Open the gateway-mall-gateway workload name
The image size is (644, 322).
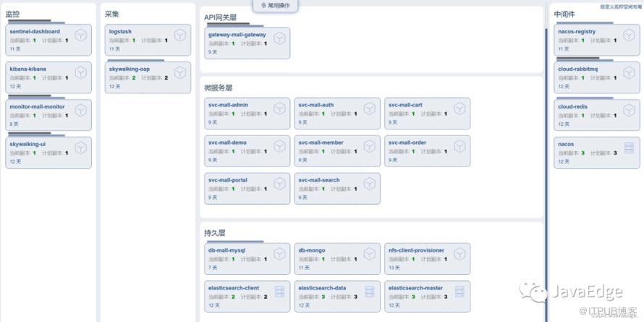pos(237,35)
